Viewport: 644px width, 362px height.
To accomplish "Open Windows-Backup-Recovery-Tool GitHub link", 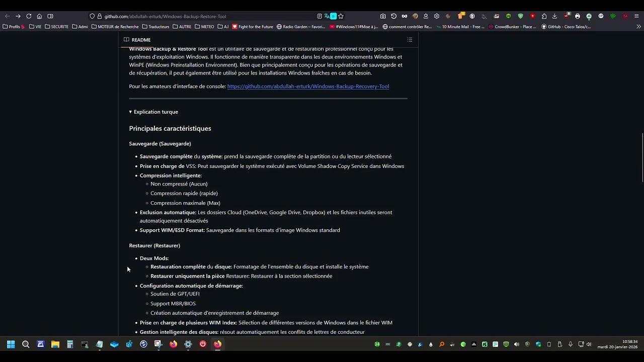I will (308, 86).
